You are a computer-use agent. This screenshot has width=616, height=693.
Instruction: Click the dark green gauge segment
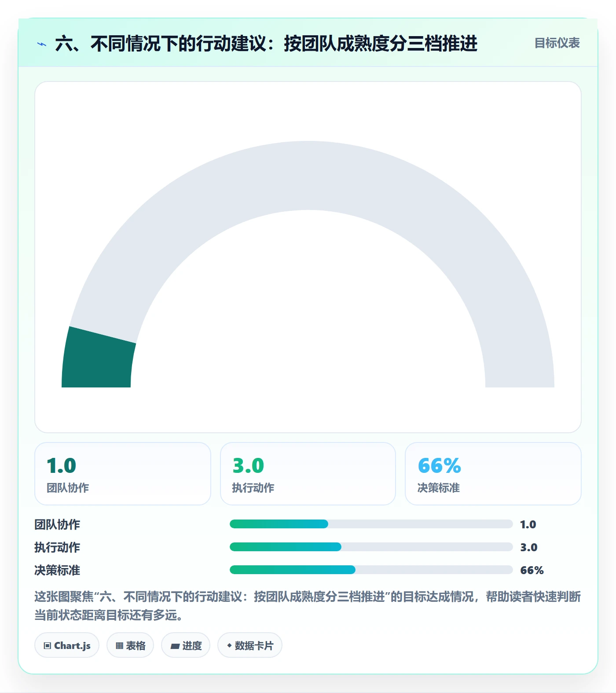pyautogui.click(x=98, y=359)
